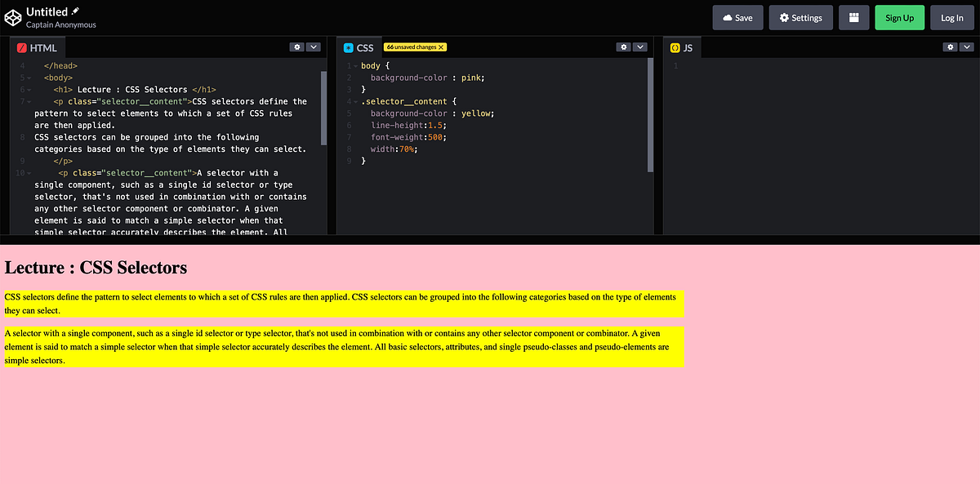The height and width of the screenshot is (484, 980).
Task: Click the CodePen logo icon
Action: [x=12, y=16]
